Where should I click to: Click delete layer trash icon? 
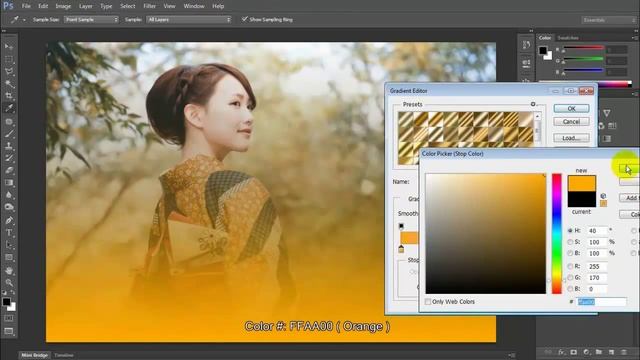623,352
